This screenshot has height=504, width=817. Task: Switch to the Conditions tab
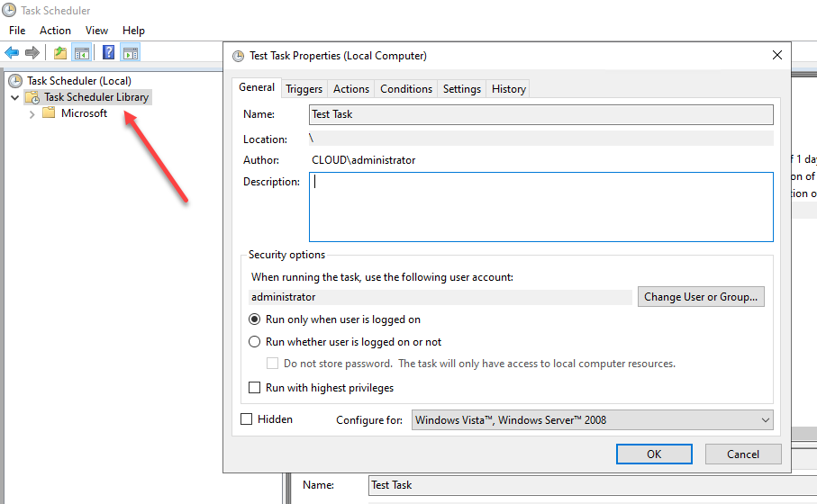tap(406, 89)
